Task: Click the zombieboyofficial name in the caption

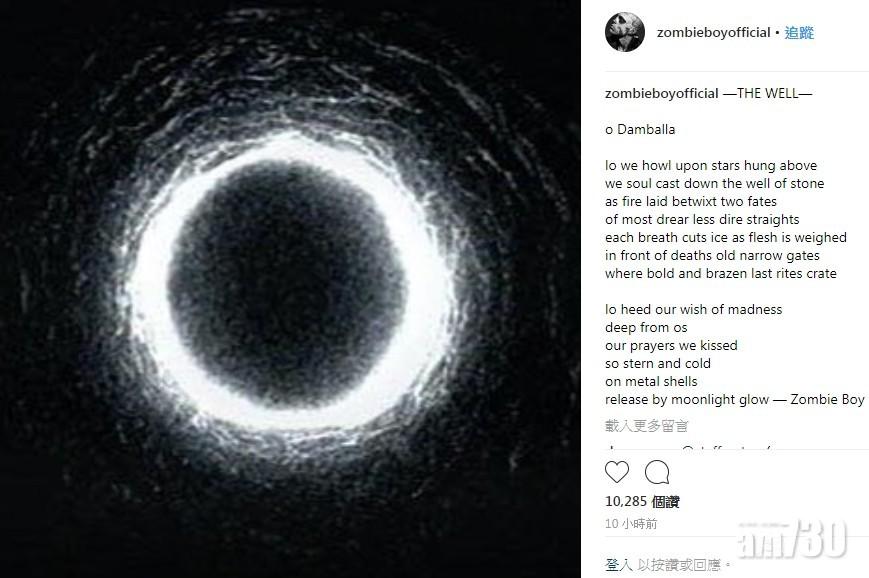Action: (x=662, y=94)
